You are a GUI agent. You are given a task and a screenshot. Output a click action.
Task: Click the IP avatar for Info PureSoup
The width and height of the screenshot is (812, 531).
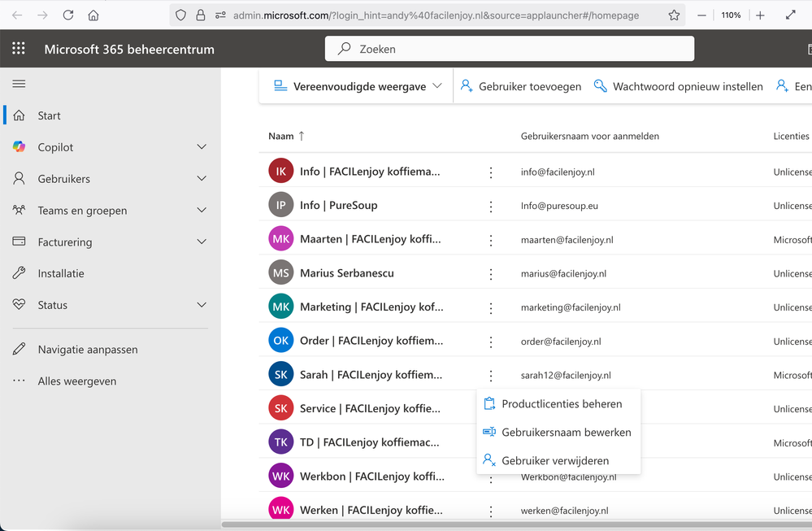pyautogui.click(x=280, y=205)
